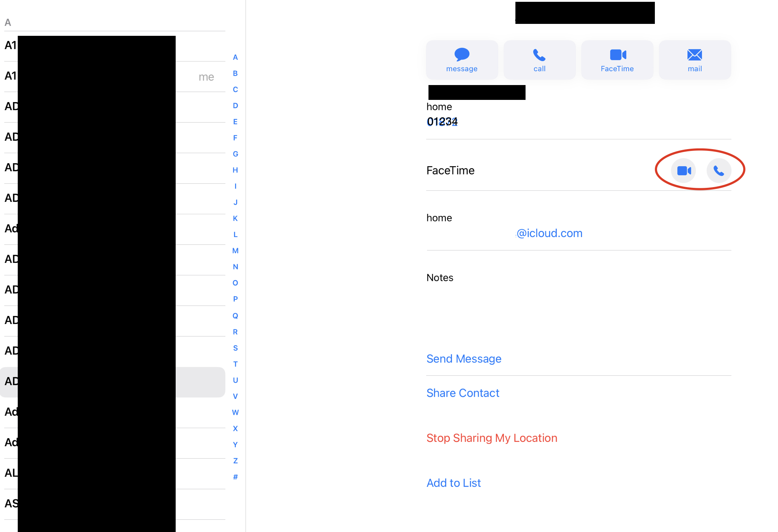Tap Send Message

click(464, 359)
